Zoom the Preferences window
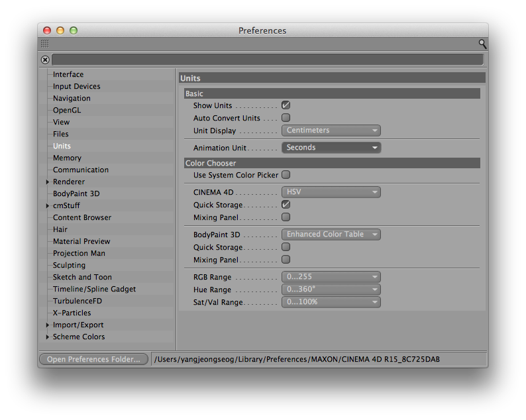This screenshot has height=420, width=526. pos(74,30)
